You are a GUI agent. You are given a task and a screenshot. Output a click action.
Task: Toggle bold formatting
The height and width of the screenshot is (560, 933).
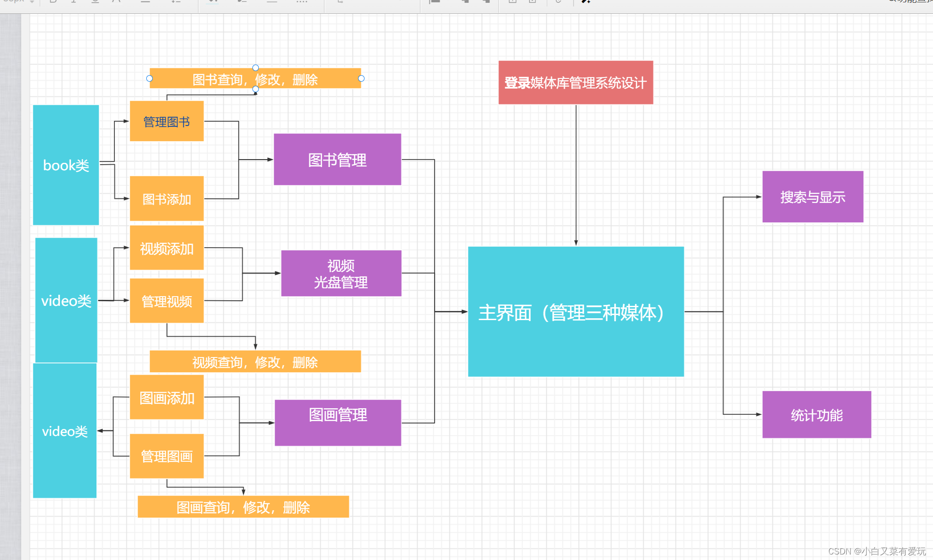(x=52, y=2)
